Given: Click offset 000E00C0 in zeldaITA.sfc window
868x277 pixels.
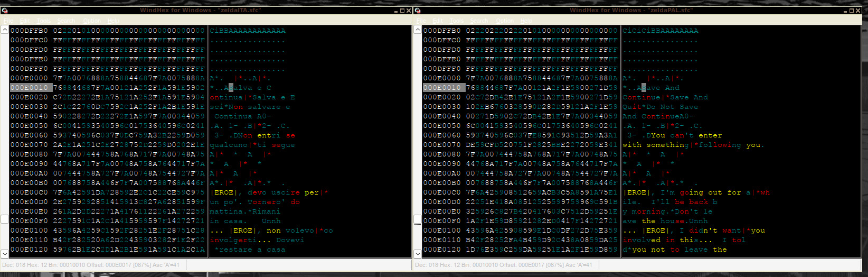Looking at the screenshot, I should pos(29,192).
